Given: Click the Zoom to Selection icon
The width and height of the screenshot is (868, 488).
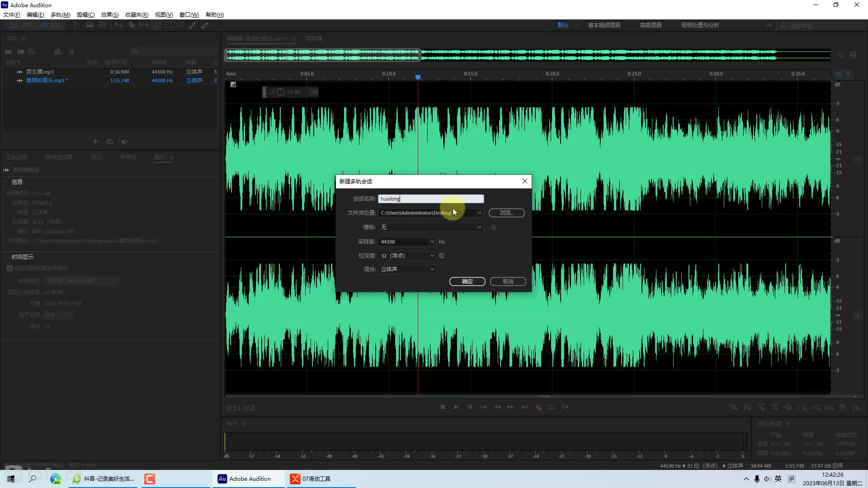Looking at the screenshot, I should 830,408.
